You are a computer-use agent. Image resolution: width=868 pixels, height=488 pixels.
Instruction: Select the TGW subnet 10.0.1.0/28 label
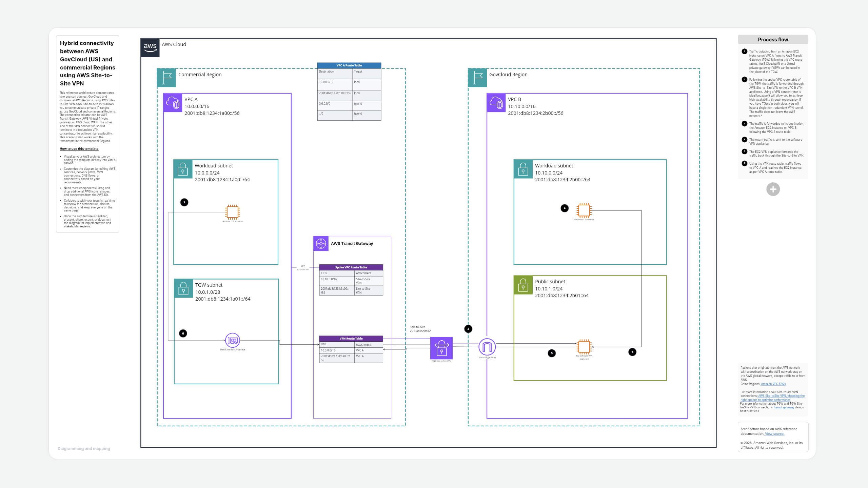(x=223, y=292)
